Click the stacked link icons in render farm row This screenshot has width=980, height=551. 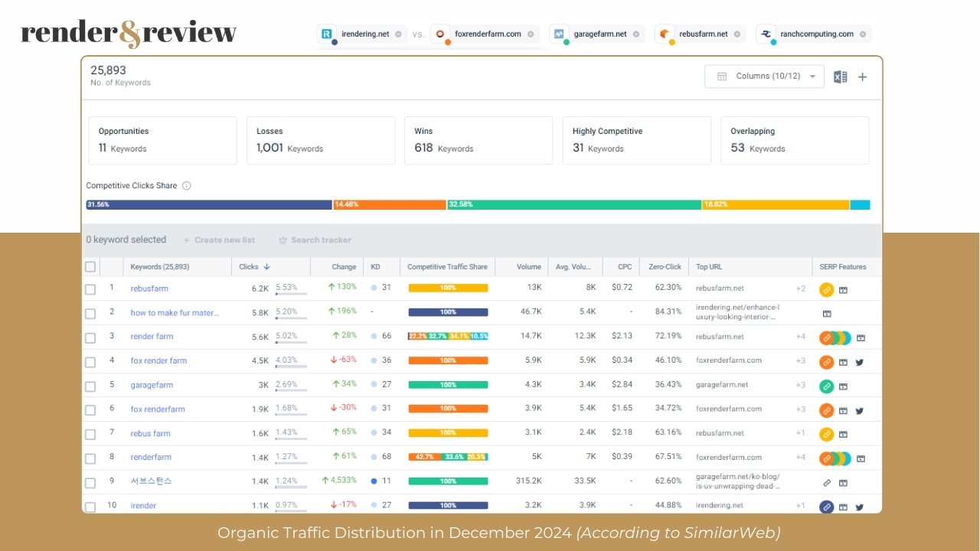point(835,337)
